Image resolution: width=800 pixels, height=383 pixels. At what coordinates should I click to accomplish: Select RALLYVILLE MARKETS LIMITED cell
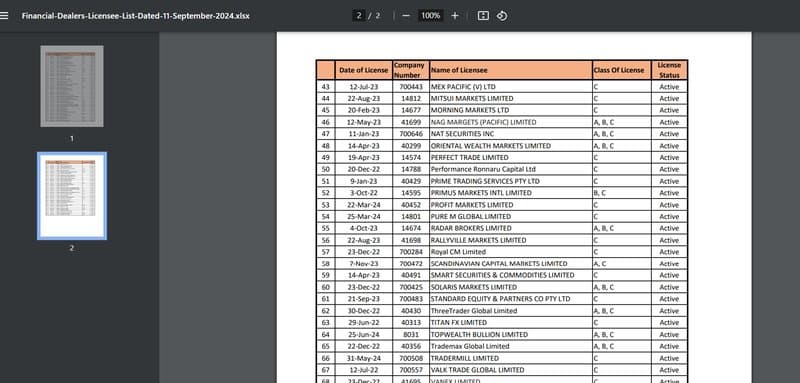511,240
